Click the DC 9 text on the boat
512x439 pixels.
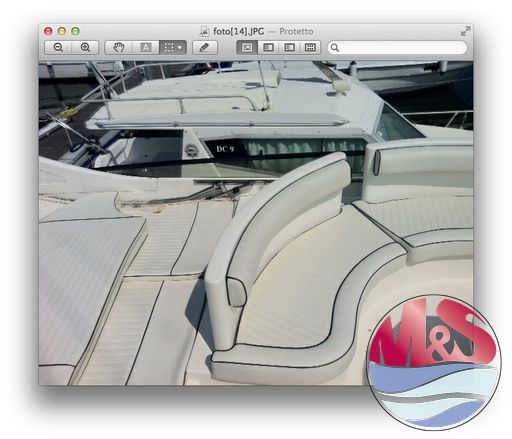click(225, 149)
